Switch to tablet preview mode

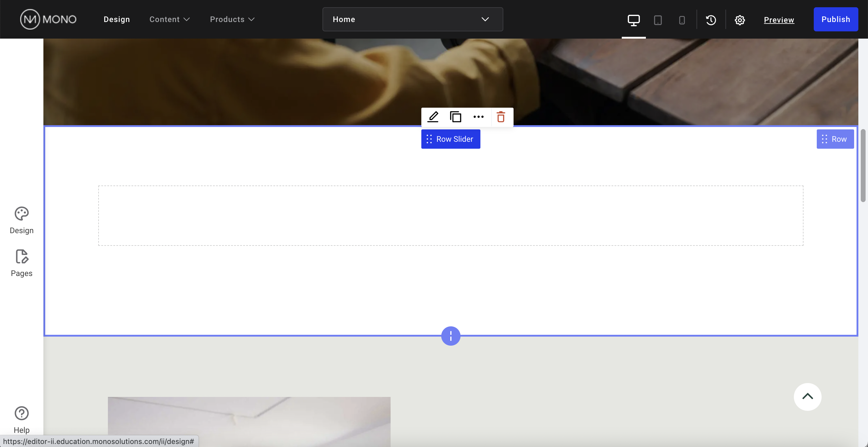tap(657, 20)
